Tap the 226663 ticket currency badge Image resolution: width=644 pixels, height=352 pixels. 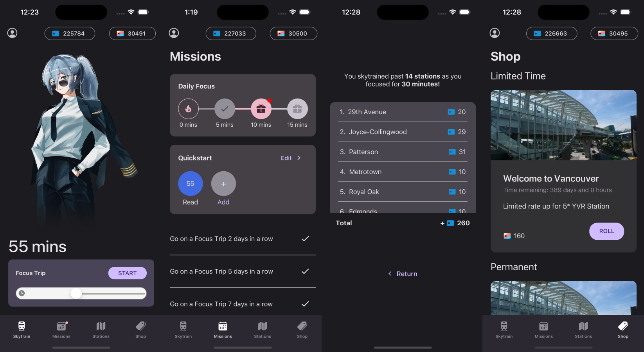tap(551, 34)
